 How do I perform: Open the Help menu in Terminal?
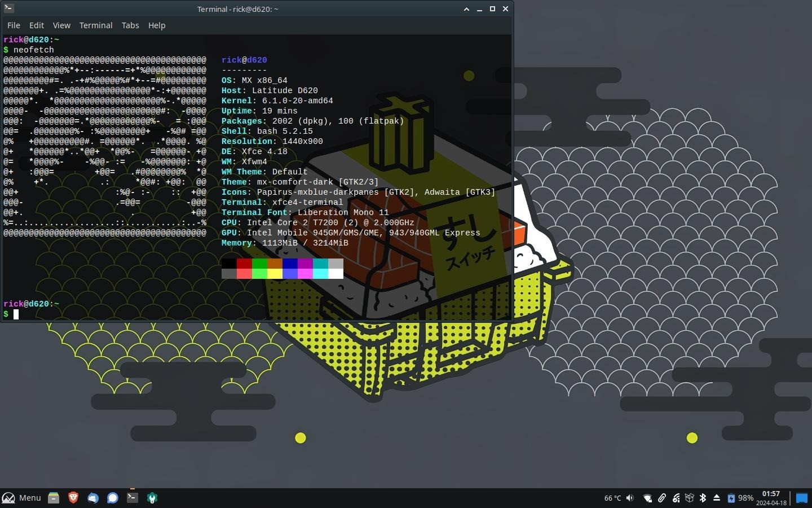pyautogui.click(x=157, y=25)
